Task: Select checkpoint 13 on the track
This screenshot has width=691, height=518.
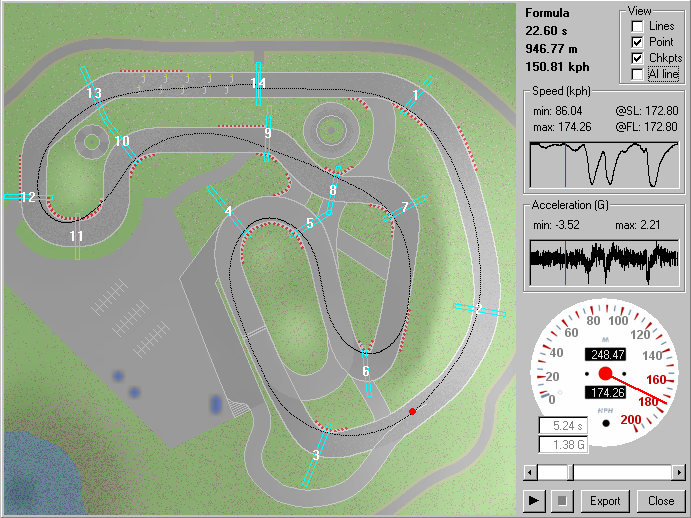Action: (x=94, y=93)
